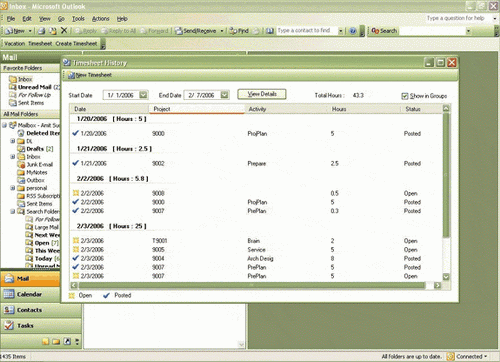This screenshot has height=362, width=500.
Task: Click the Print icon in Outlook toolbar
Action: pyautogui.click(x=42, y=31)
